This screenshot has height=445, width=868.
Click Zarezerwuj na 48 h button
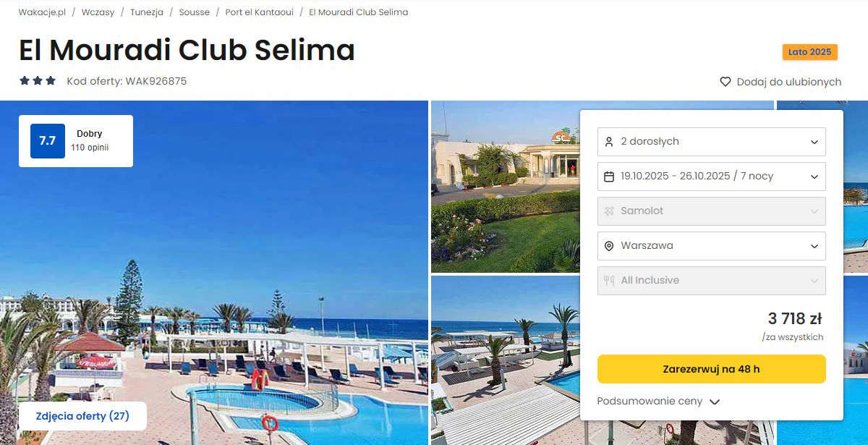point(712,369)
